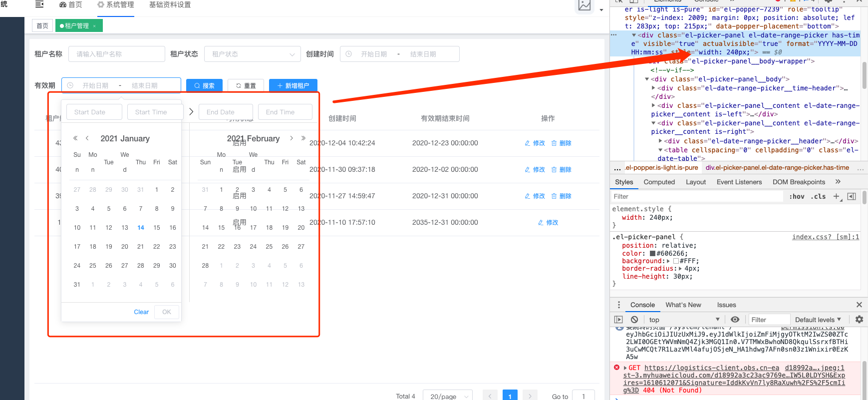This screenshot has height=400, width=868.
Task: Open Default levels dropdown in console
Action: pyautogui.click(x=818, y=320)
